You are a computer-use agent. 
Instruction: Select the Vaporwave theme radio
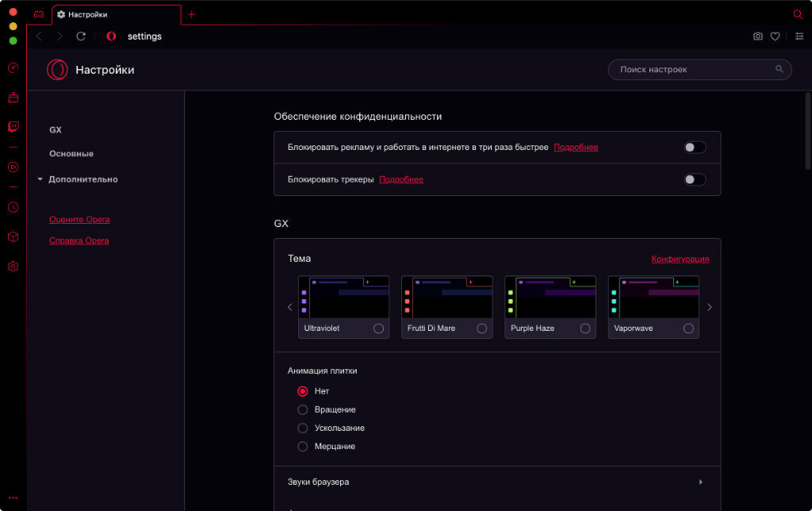point(688,328)
